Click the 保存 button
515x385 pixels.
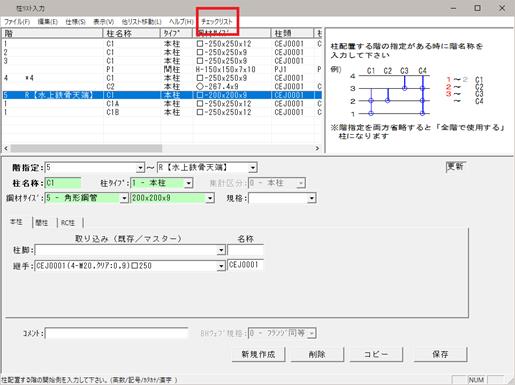pos(440,354)
